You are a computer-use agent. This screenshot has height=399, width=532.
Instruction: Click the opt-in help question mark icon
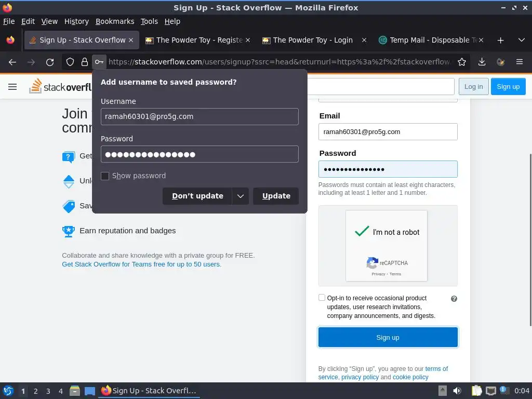[x=454, y=299]
